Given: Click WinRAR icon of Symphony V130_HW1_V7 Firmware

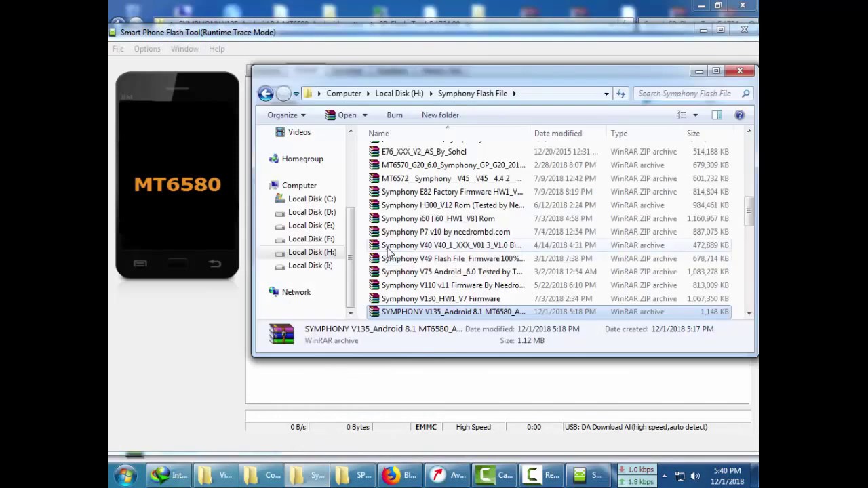Looking at the screenshot, I should [x=374, y=299].
